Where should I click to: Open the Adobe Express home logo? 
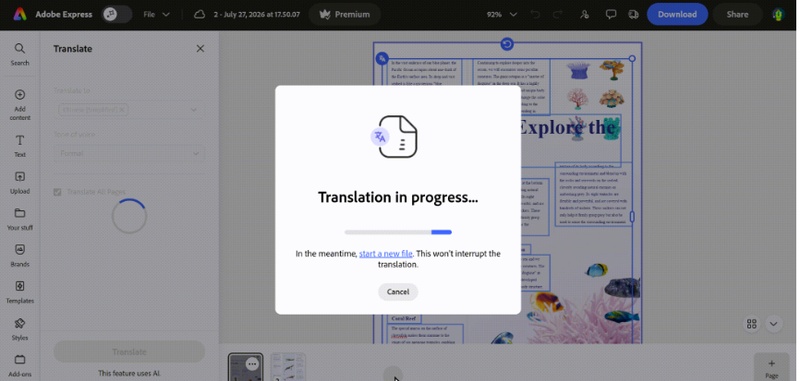[20, 14]
